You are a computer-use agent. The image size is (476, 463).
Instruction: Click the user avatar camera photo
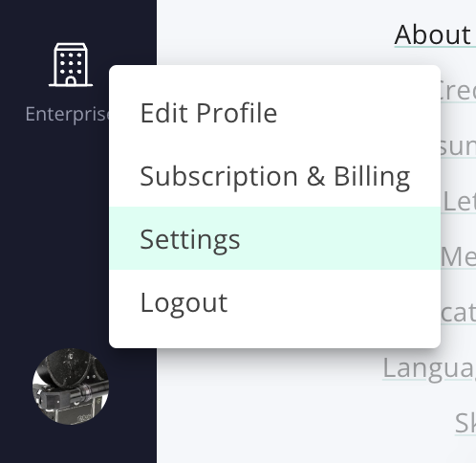tap(71, 386)
